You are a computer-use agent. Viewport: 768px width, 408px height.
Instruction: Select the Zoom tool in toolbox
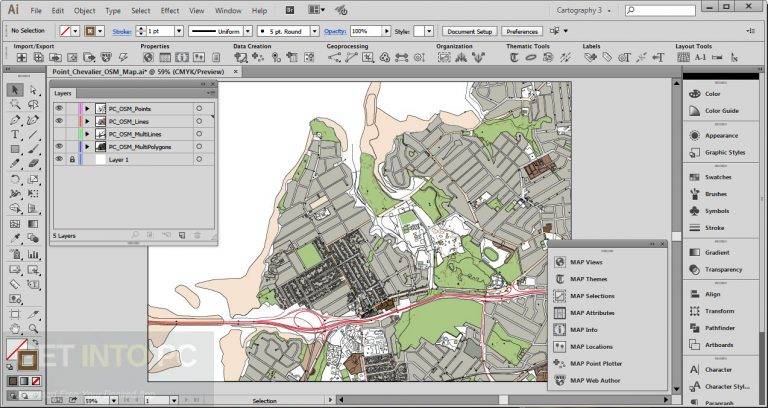[x=33, y=329]
